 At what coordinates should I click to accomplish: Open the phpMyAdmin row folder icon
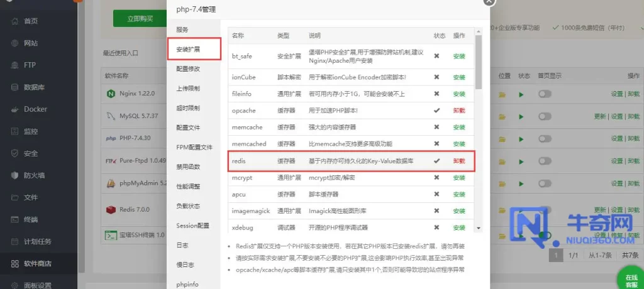(x=502, y=184)
